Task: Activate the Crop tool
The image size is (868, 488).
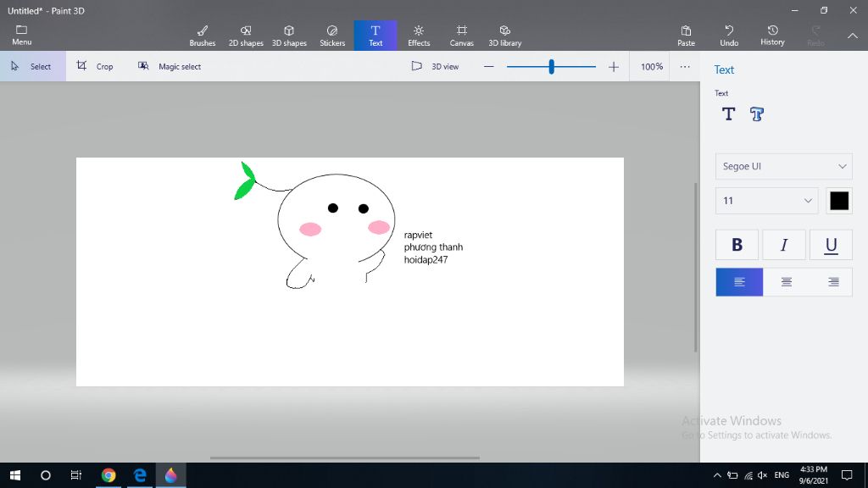Action: 95,66
